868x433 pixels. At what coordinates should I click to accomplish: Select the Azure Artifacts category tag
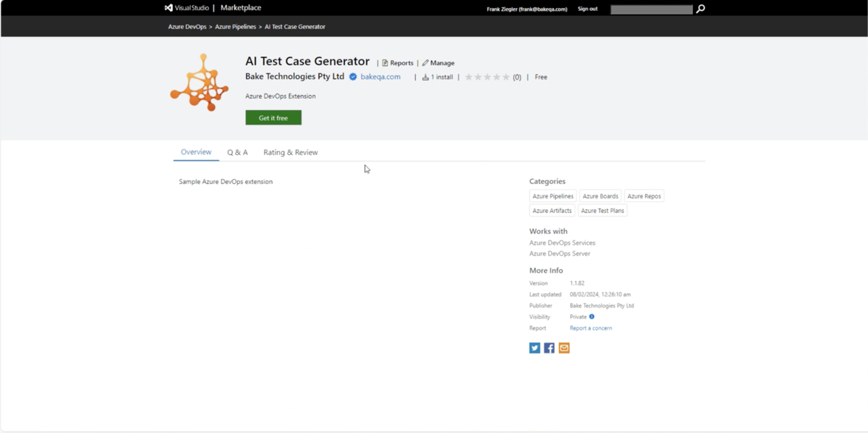[x=552, y=211]
